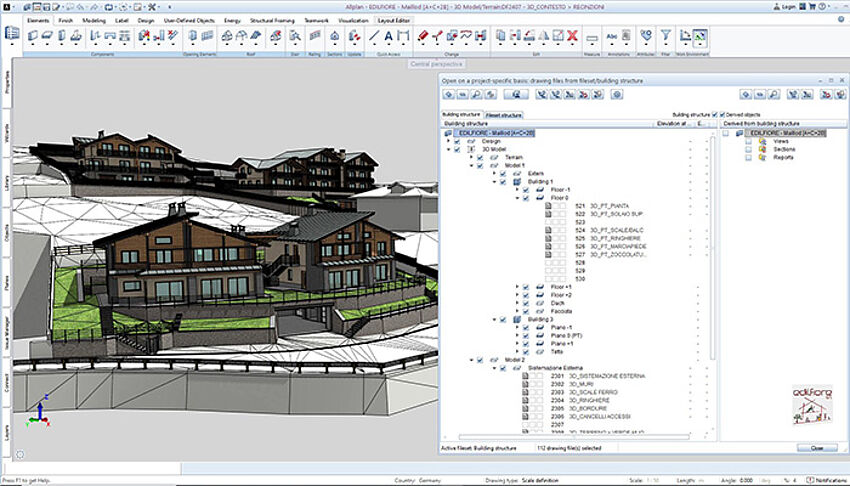Click the Filter funnel icon in ribbon
850x486 pixels.
pos(664,35)
